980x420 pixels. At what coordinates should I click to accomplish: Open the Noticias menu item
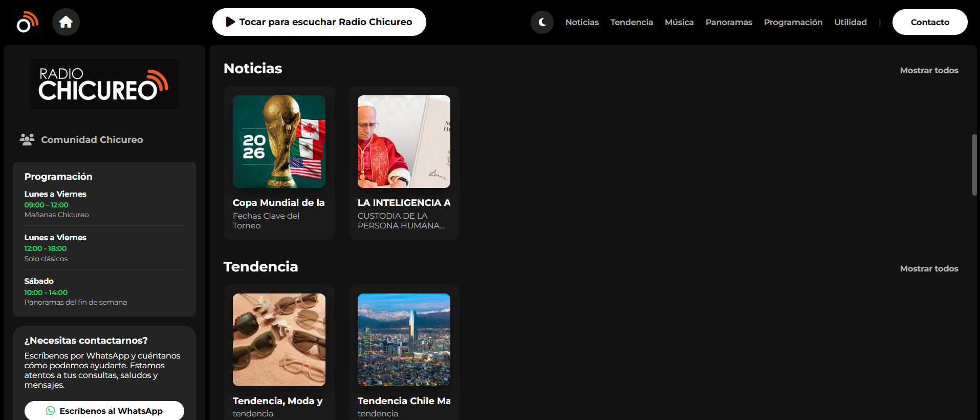582,22
